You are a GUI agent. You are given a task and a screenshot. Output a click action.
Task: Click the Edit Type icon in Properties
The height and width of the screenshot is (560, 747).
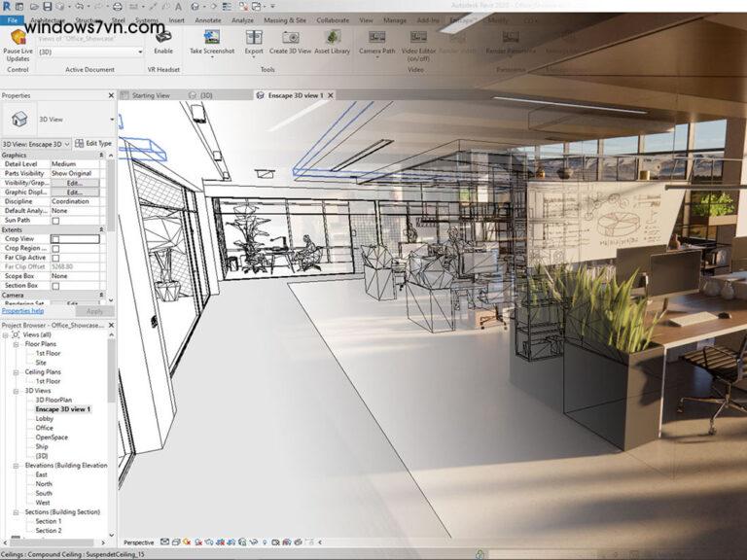[x=79, y=143]
